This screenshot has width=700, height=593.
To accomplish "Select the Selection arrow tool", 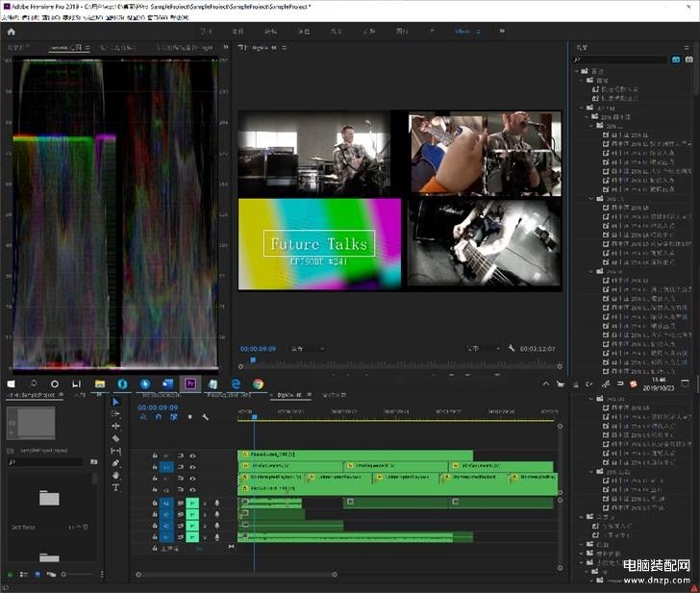I will point(116,402).
